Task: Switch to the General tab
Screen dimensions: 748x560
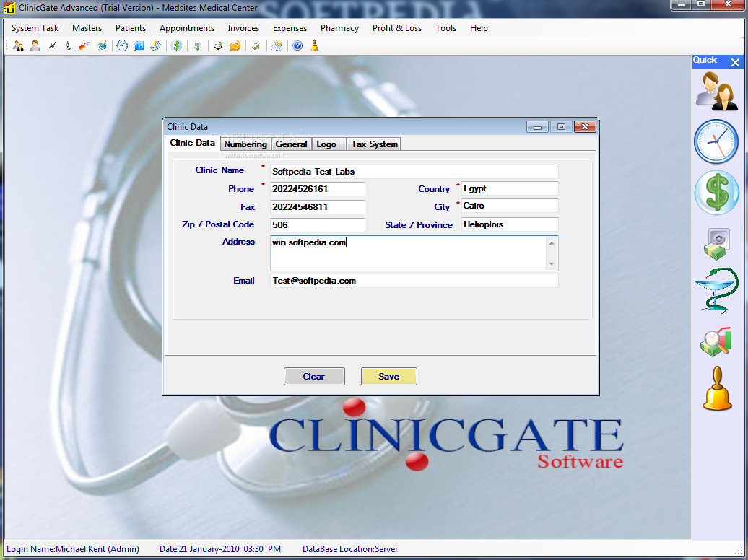Action: pyautogui.click(x=291, y=144)
